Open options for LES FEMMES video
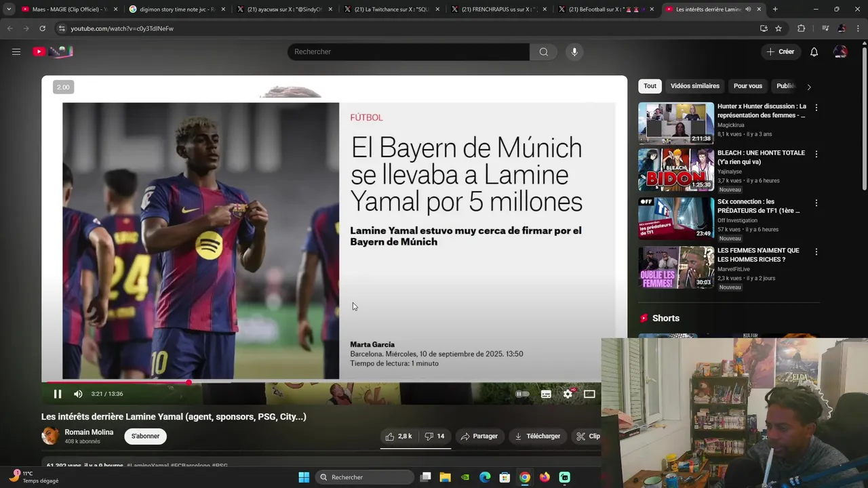Image resolution: width=868 pixels, height=488 pixels. pos(816,251)
